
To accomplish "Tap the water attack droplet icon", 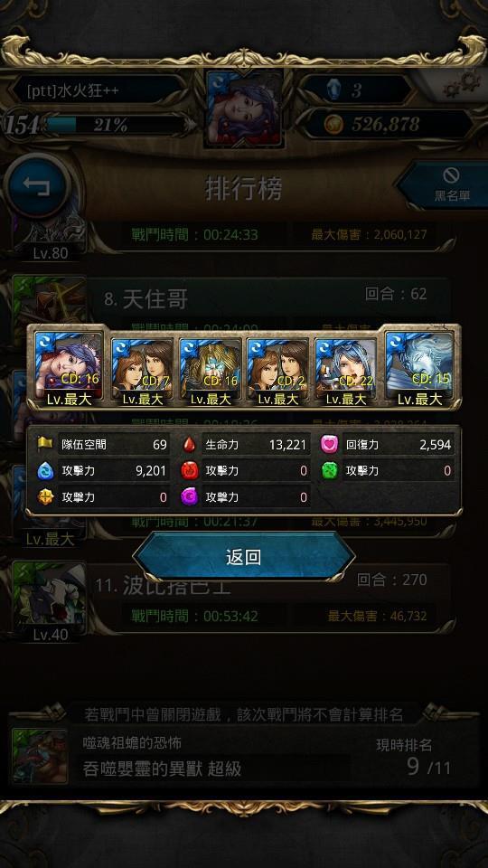I will click(x=45, y=470).
